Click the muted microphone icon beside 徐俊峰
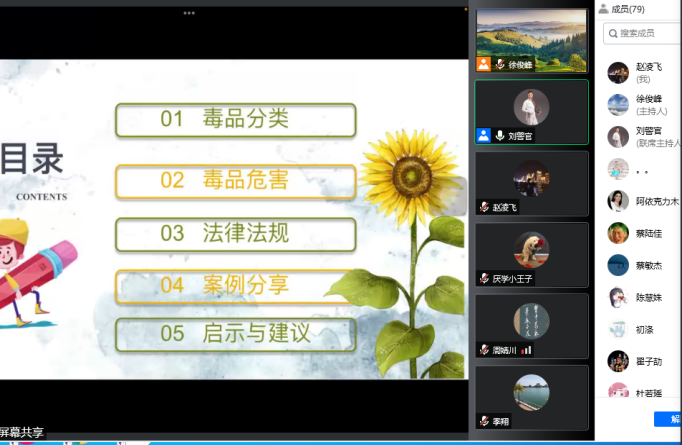Screen dimensions: 682x445 pos(499,64)
